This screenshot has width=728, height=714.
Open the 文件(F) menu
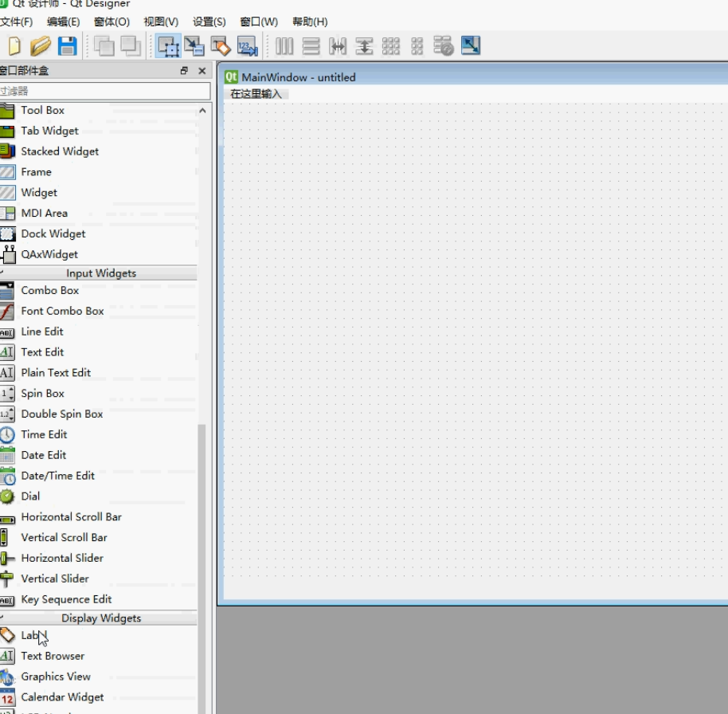[x=16, y=22]
